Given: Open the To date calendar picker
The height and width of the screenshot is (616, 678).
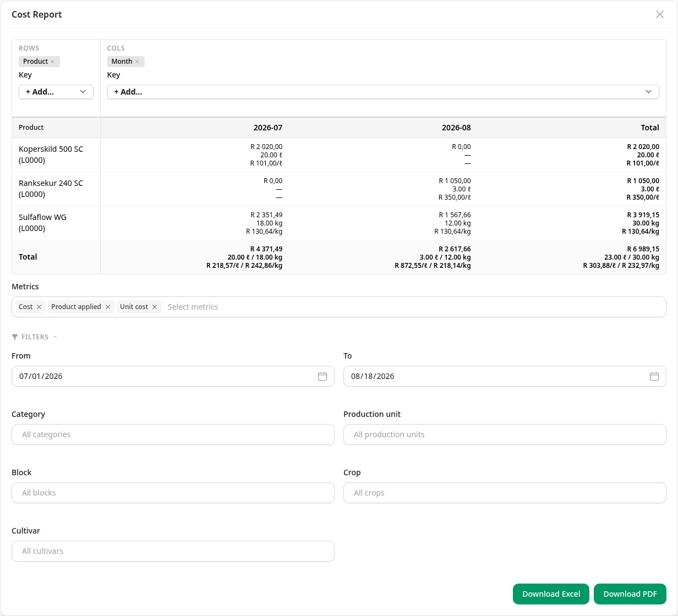Looking at the screenshot, I should point(654,376).
